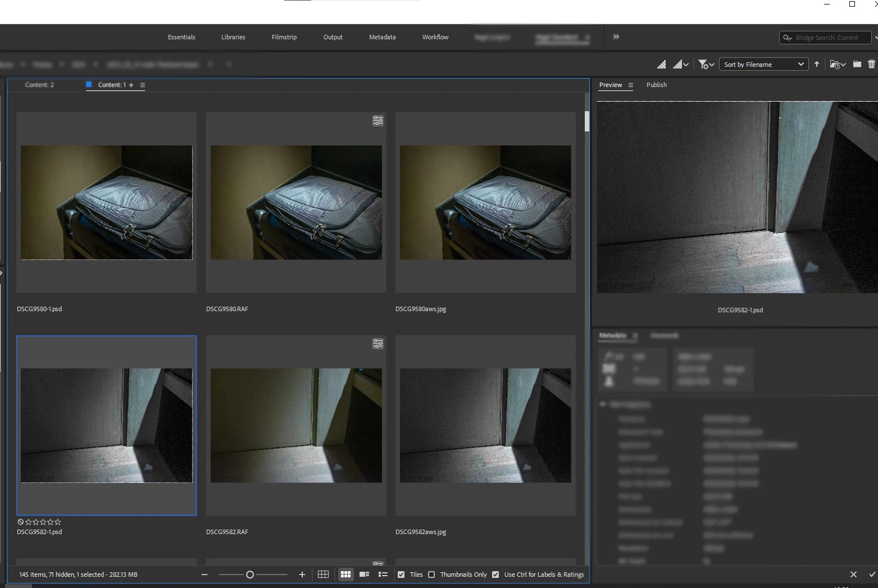Select the DSCG9580.RAF thumbnail
The height and width of the screenshot is (588, 878).
pyautogui.click(x=296, y=203)
